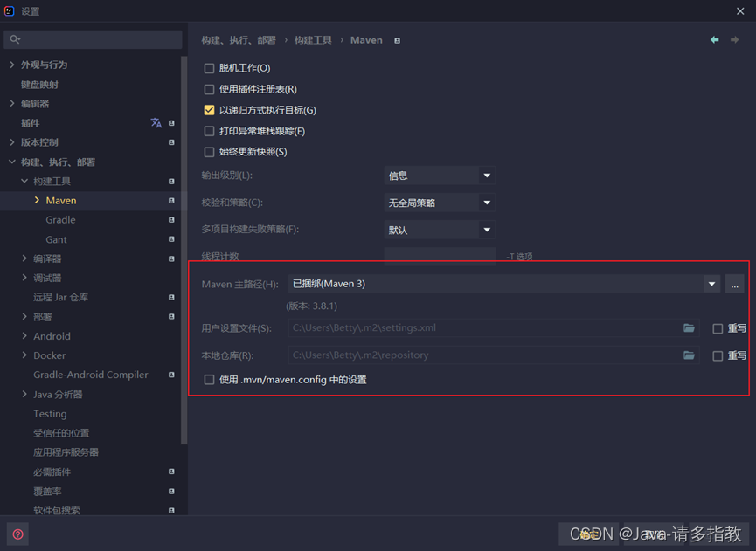This screenshot has height=551, width=756.
Task: Click the project-level marker icon beside 部署
Action: click(x=171, y=316)
